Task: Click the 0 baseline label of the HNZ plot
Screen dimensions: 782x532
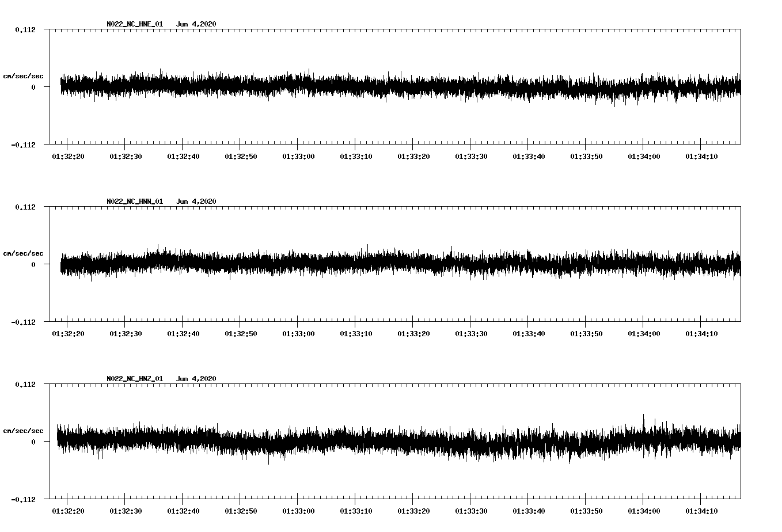Action: tap(33, 442)
